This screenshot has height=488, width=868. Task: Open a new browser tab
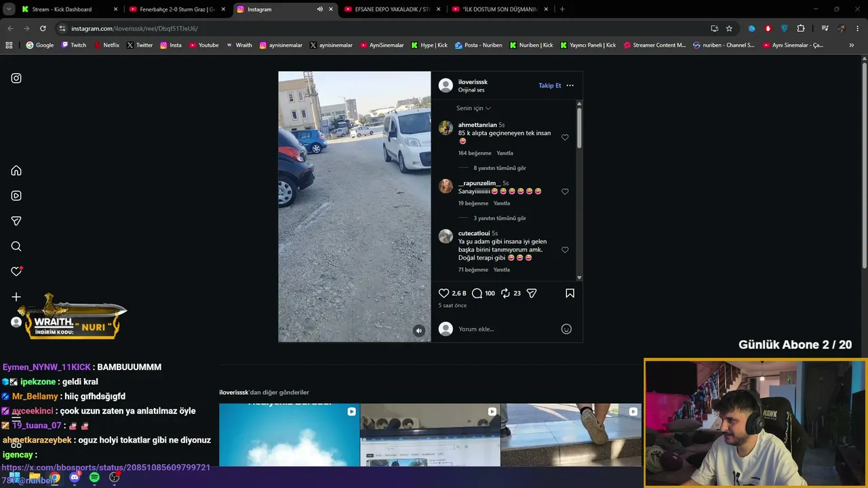tap(562, 9)
